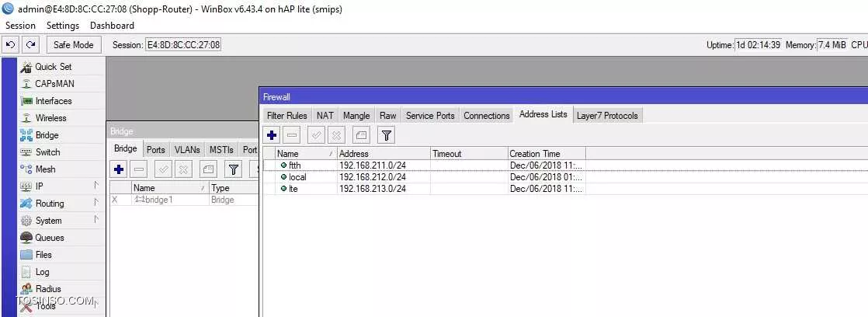This screenshot has height=317, width=868.
Task: Switch to the Connections tab
Action: (487, 116)
